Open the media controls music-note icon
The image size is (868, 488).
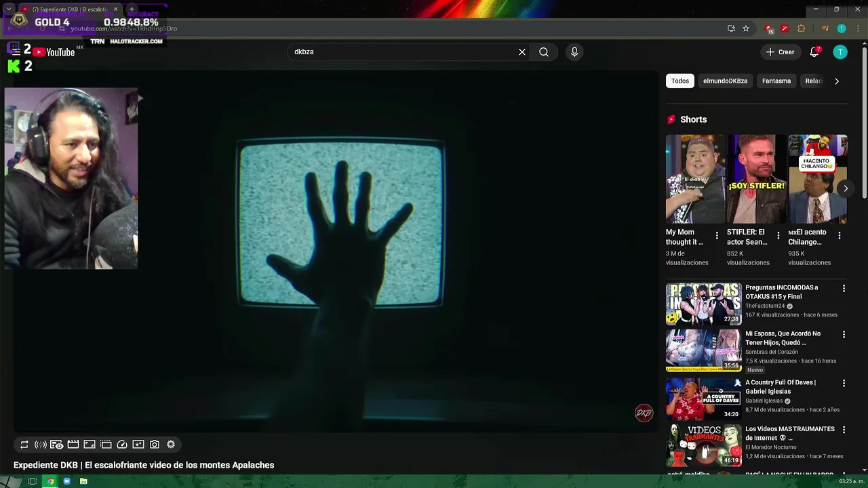point(825,28)
